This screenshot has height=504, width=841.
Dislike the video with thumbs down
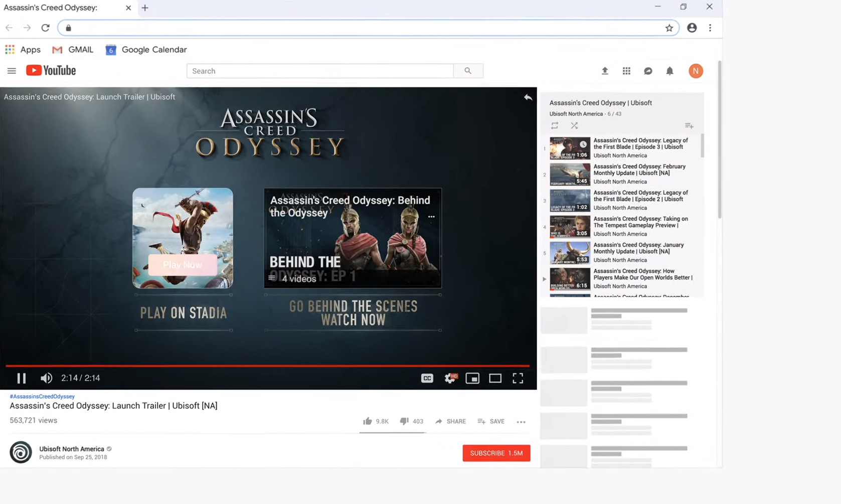411,421
